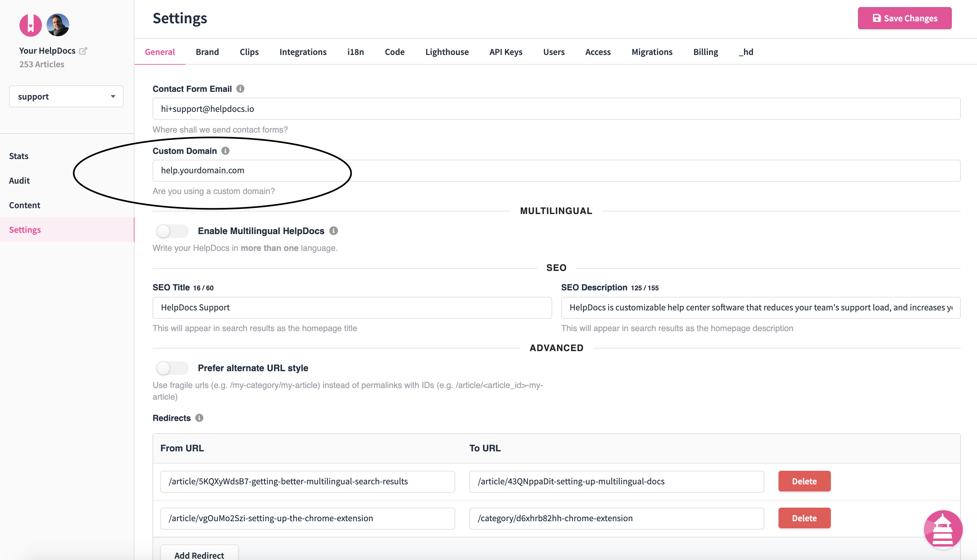Open Stats in the sidebar
Screen dimensions: 977x560
(x=67, y=156)
